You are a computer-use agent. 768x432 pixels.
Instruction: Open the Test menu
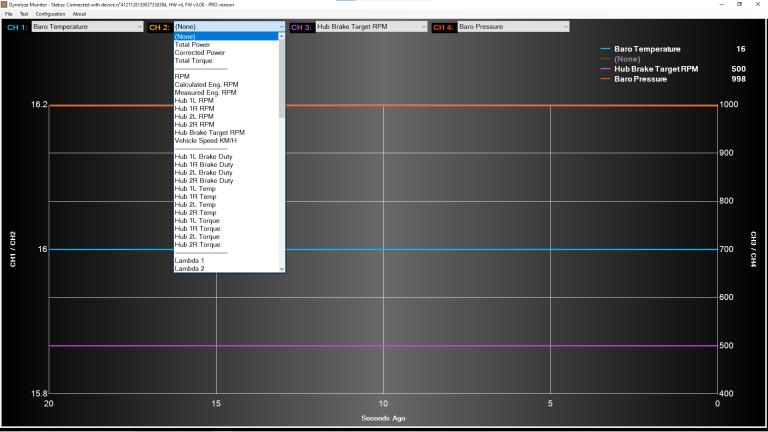(x=24, y=14)
